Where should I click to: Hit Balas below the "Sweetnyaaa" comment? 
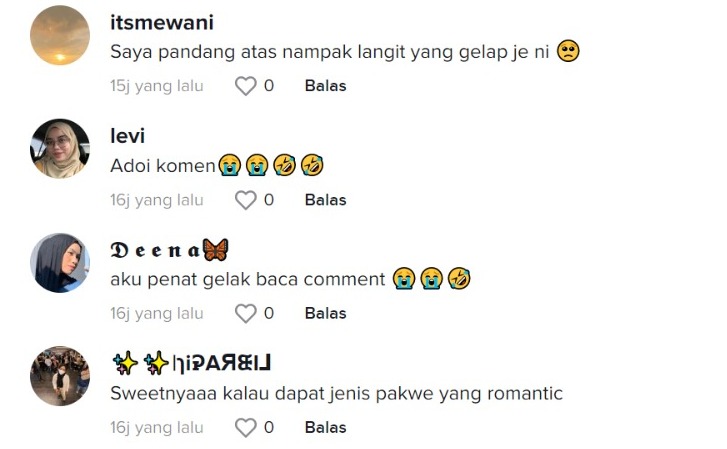pos(325,428)
